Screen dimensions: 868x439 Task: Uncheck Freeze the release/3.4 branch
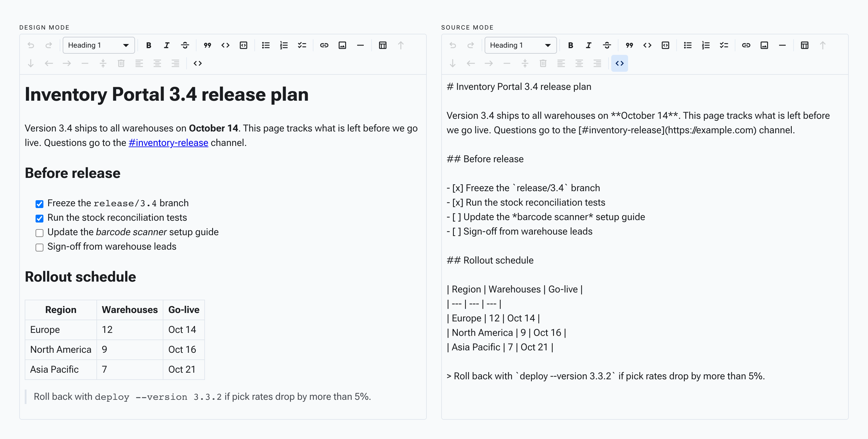click(39, 204)
